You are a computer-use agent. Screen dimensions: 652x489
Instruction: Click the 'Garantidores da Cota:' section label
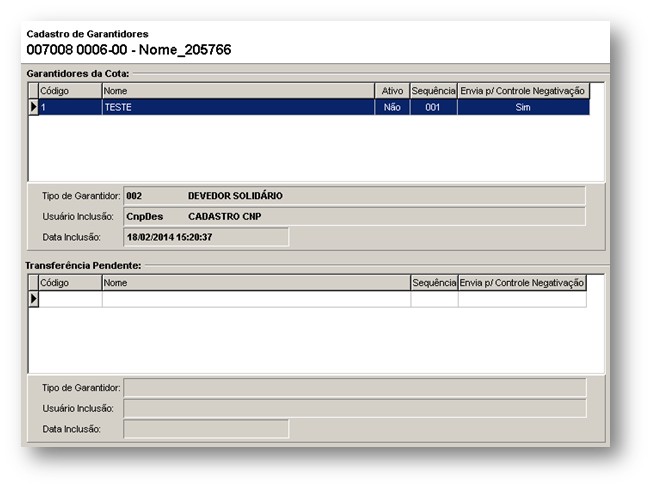coord(78,74)
